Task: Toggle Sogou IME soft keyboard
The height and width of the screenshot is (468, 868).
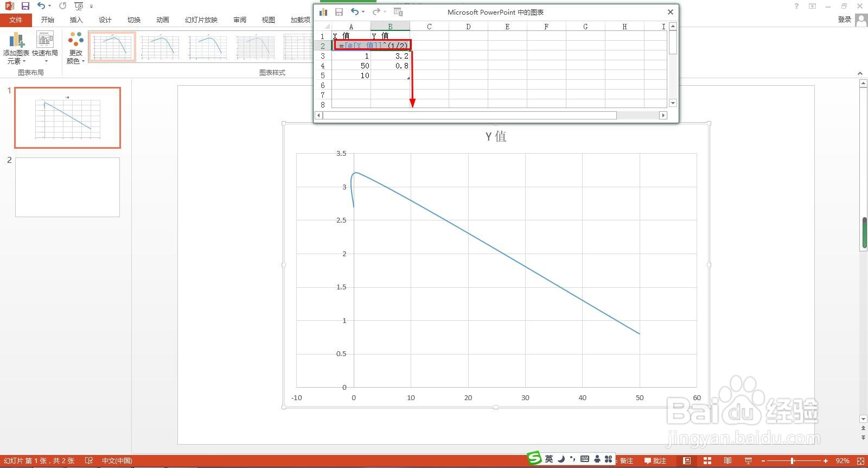Action: [585, 459]
